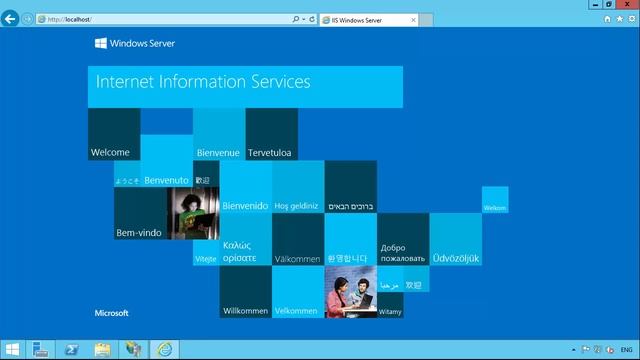This screenshot has width=640, height=360.
Task: Click the Bienvenue tile
Action: point(219,134)
